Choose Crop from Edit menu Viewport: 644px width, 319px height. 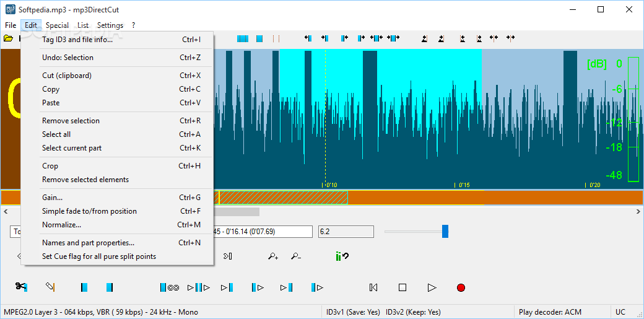point(118,166)
